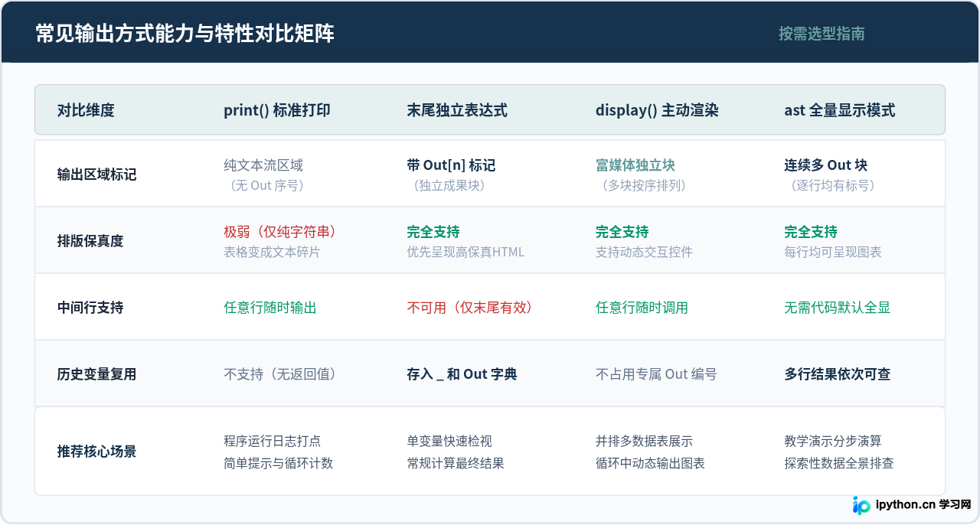This screenshot has height=525, width=980.
Task: Select the 末尾独立表达式 column header
Action: coord(457,110)
